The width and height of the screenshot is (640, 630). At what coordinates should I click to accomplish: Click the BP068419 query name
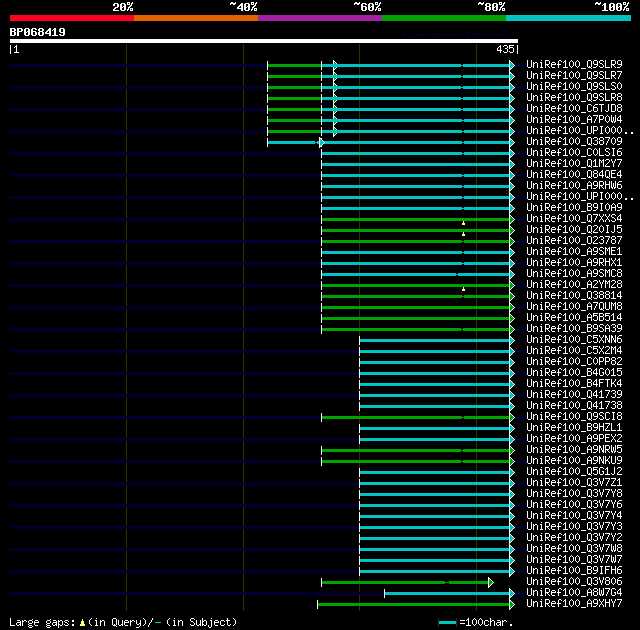pos(38,32)
